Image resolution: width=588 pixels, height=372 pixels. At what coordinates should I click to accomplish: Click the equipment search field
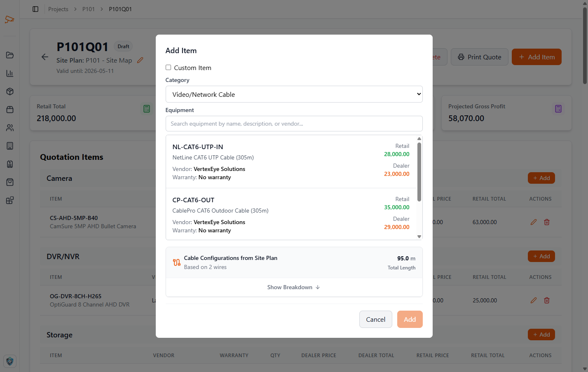(x=294, y=124)
